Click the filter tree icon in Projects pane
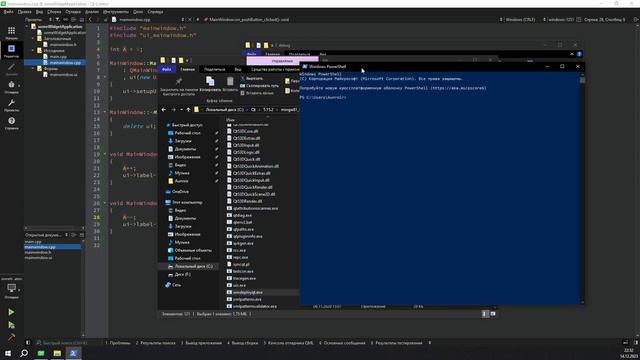This screenshot has width=640, height=360. pyautogui.click(x=57, y=19)
